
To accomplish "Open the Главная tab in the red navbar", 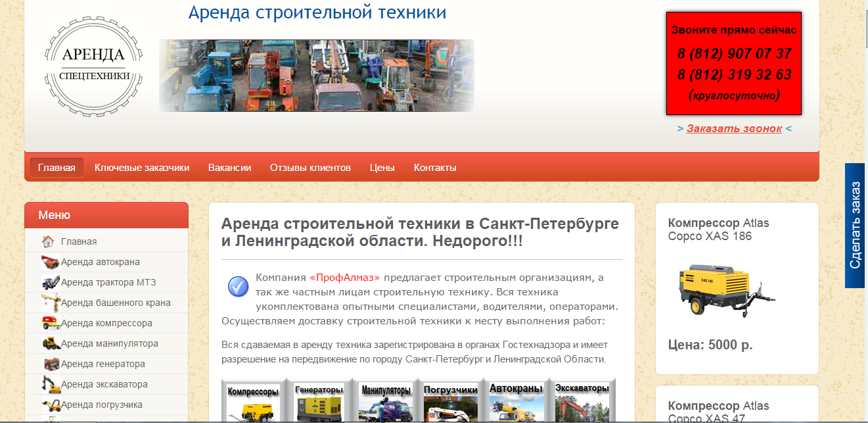I will click(x=57, y=168).
